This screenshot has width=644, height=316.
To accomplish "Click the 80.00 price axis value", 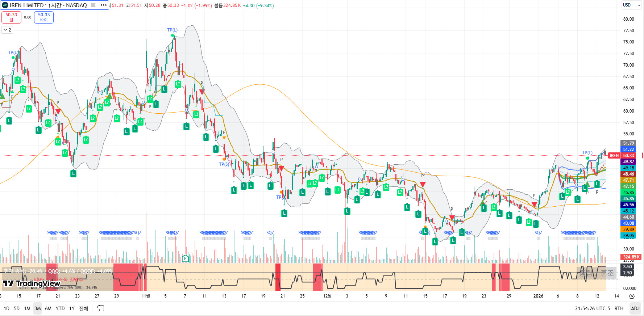I will [628, 19].
